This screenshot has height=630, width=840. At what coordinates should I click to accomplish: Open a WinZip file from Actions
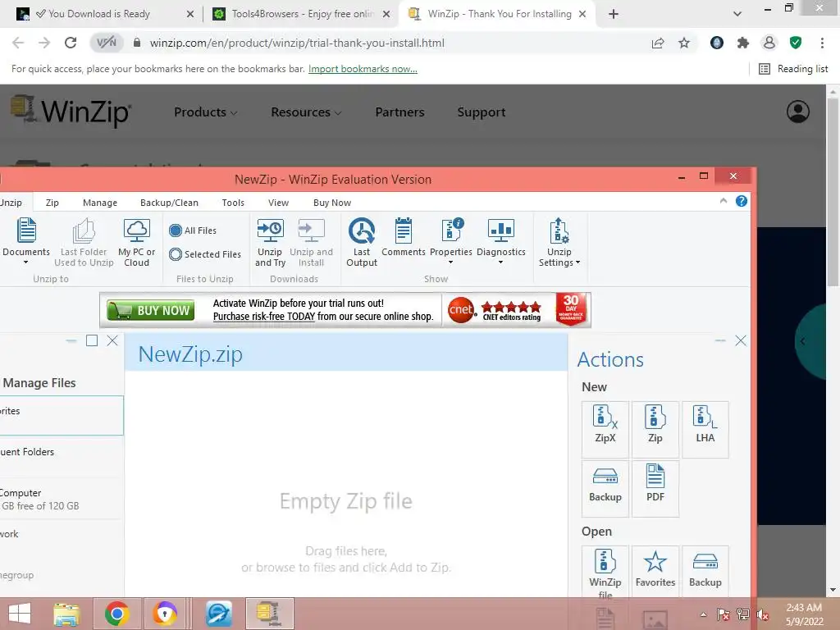tap(605, 572)
